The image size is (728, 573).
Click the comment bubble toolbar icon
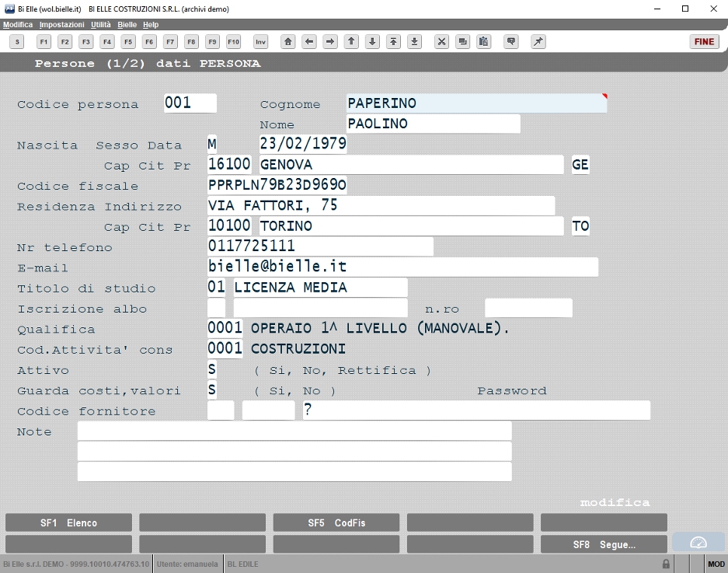pos(511,42)
